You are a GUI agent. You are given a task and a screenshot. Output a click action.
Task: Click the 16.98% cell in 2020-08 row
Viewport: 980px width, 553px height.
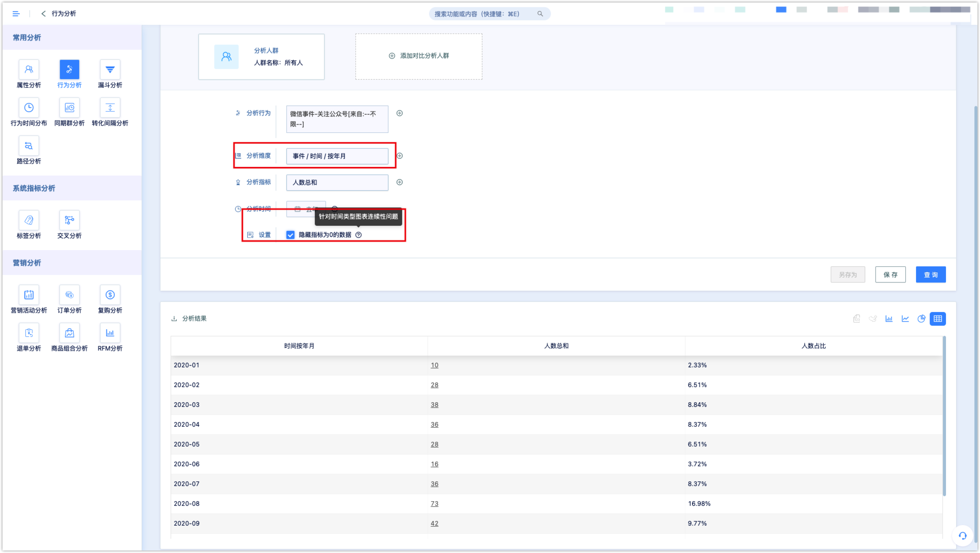point(813,503)
